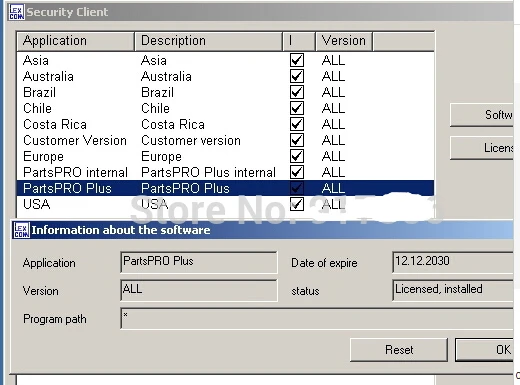
Task: Confirm with the OK button
Action: [x=485, y=350]
